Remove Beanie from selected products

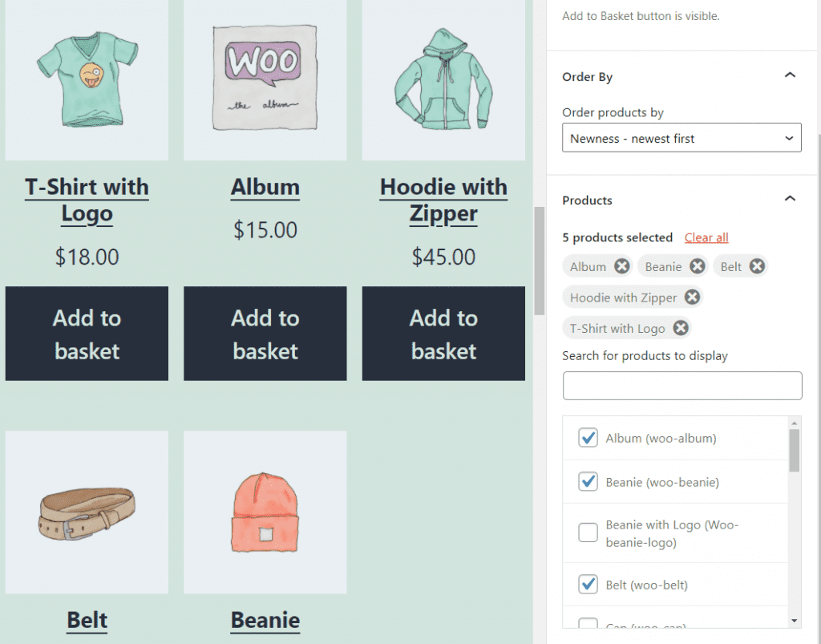[696, 265]
